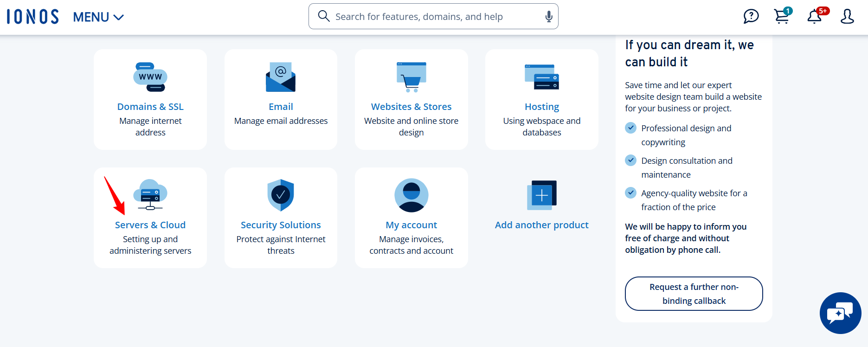
Task: Click the text 'Manage internet address'
Action: point(150,127)
